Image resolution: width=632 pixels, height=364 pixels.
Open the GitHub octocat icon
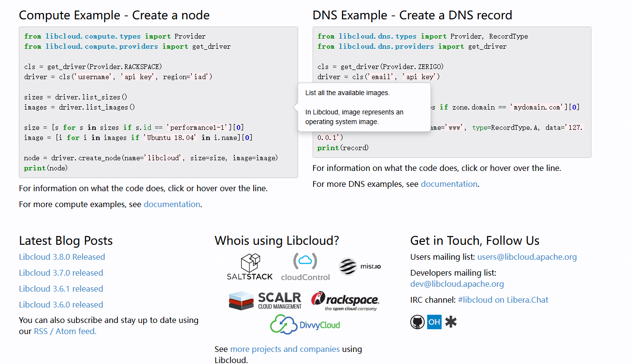point(417,322)
